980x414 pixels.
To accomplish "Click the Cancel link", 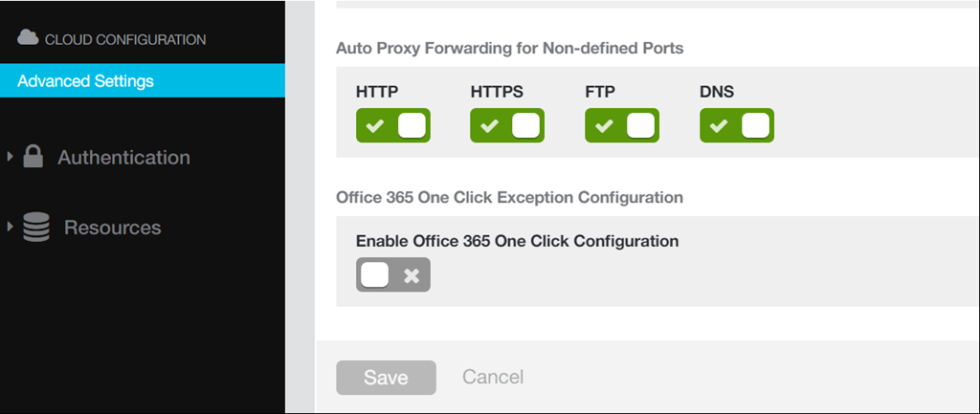I will pyautogui.click(x=493, y=377).
